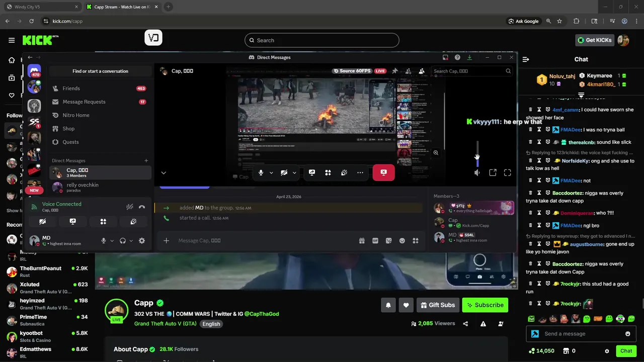Click the Kick Search bar
The height and width of the screenshot is (362, 644).
(x=322, y=40)
